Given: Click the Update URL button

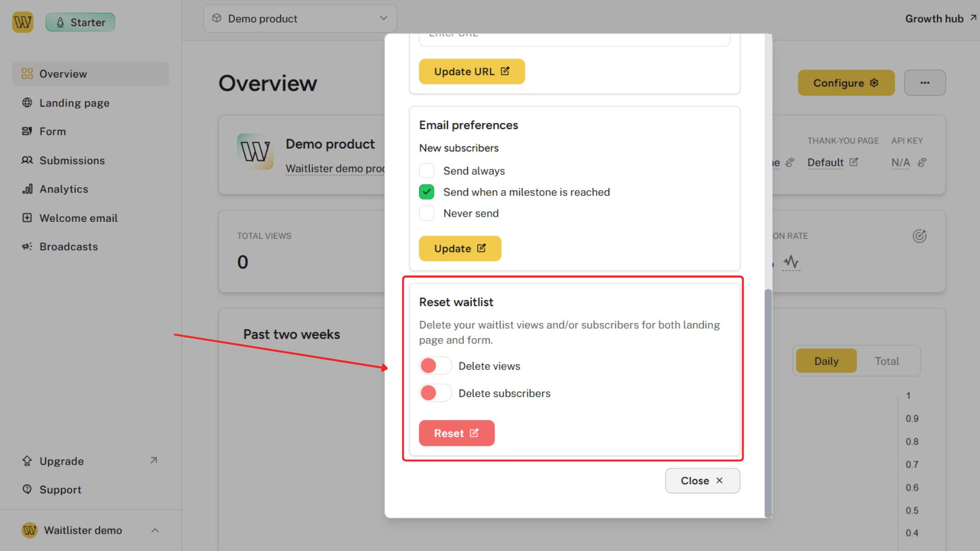Looking at the screenshot, I should click(472, 71).
